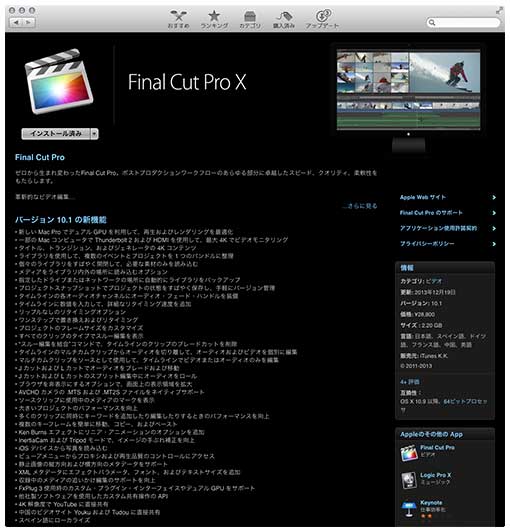
Task: Click the © 2011-2013 copyright text
Action: 416,366
